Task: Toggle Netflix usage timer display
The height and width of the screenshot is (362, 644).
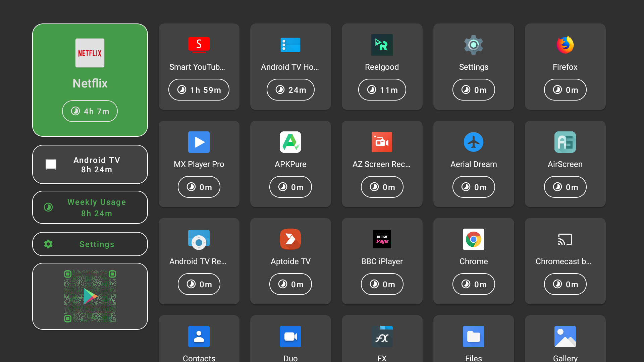Action: click(90, 111)
